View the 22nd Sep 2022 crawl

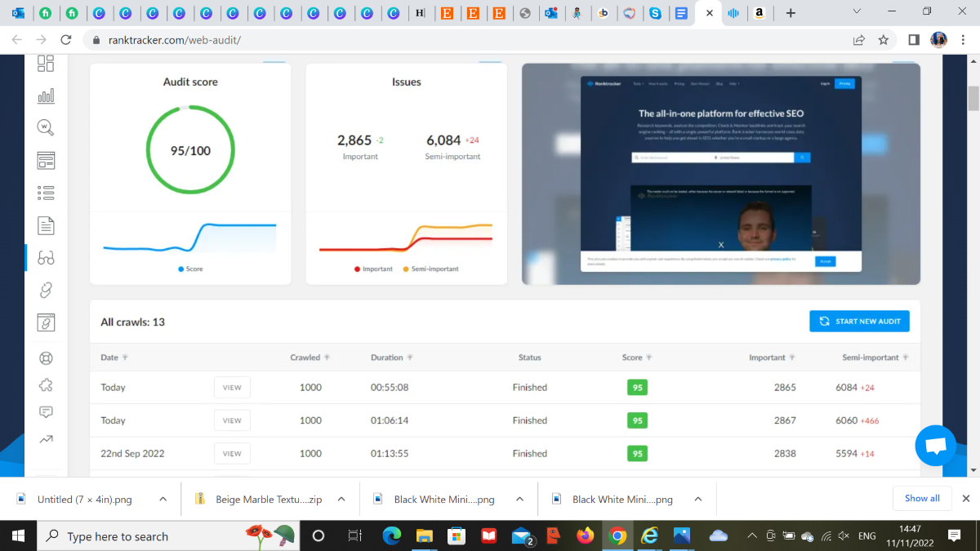(x=232, y=453)
